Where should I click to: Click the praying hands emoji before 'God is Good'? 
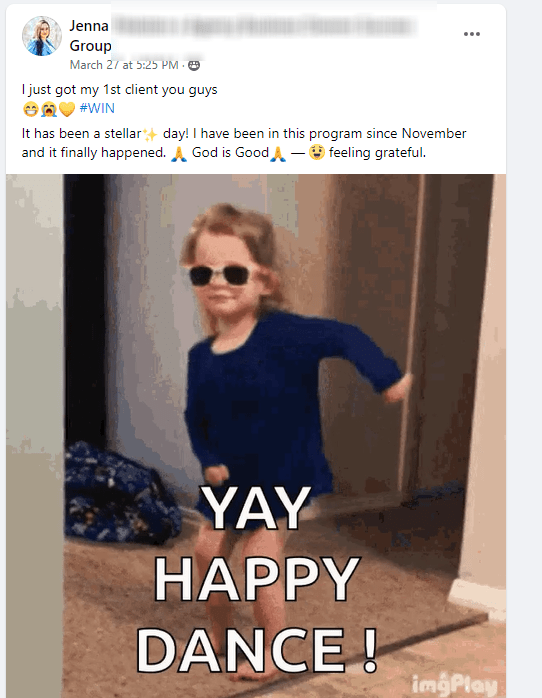coord(179,153)
